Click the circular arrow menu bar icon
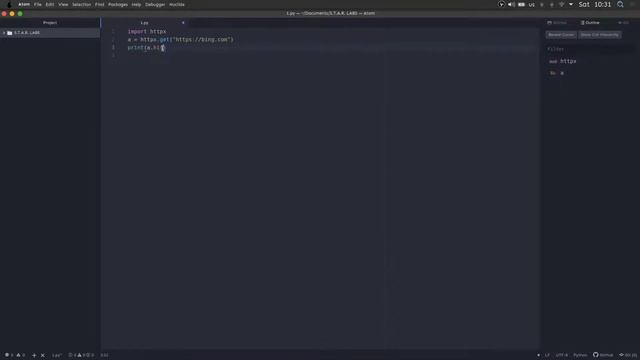640x360 pixels. pyautogui.click(x=501, y=4)
